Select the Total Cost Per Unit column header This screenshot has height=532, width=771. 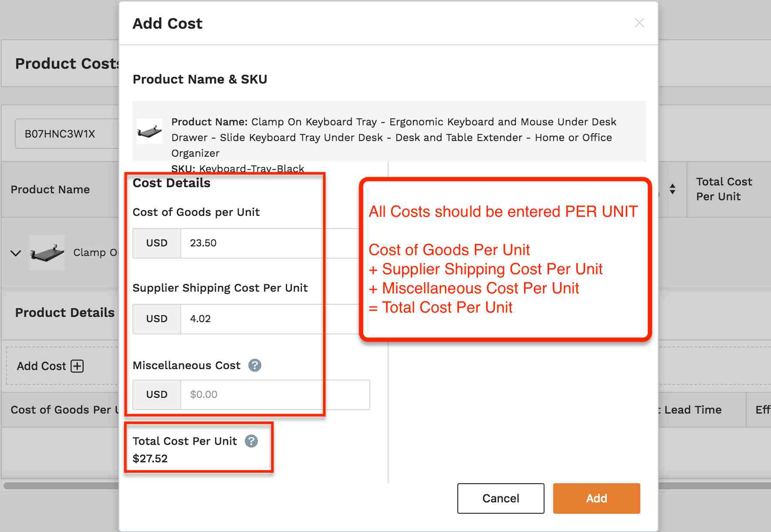pos(724,189)
